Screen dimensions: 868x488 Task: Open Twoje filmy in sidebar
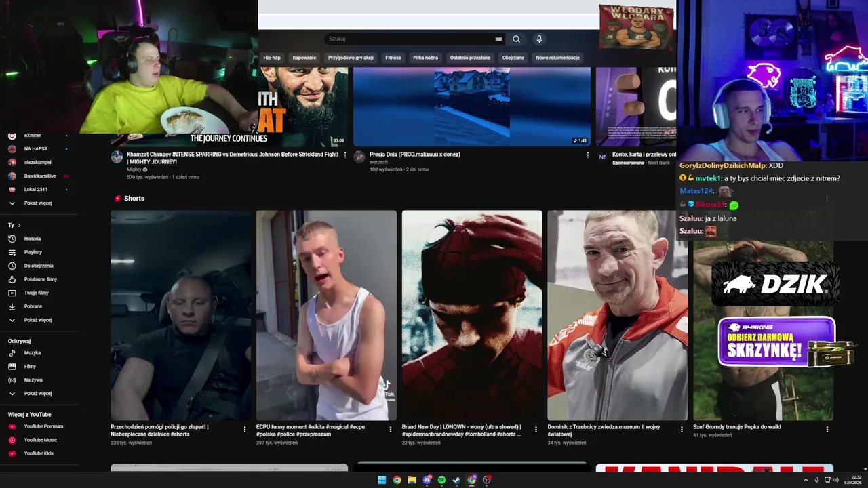(x=36, y=293)
